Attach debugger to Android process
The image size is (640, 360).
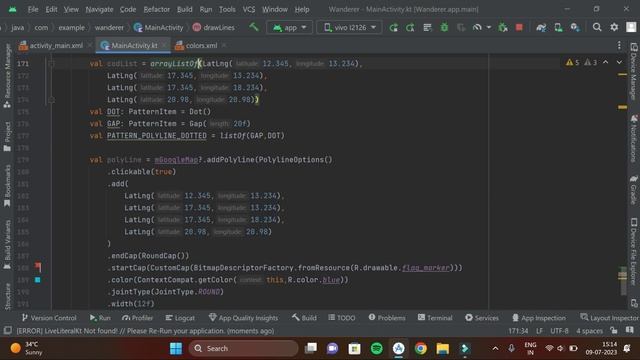(x=502, y=27)
